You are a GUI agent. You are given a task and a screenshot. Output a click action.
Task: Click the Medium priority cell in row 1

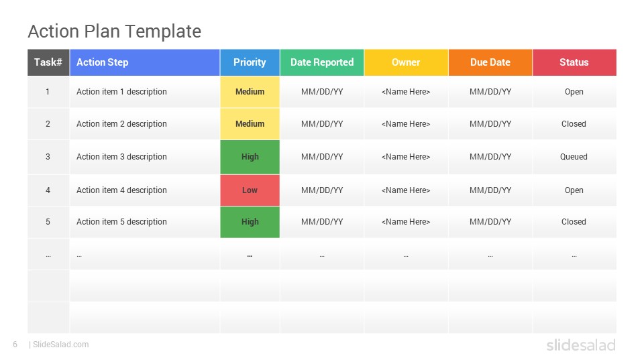[x=250, y=92]
